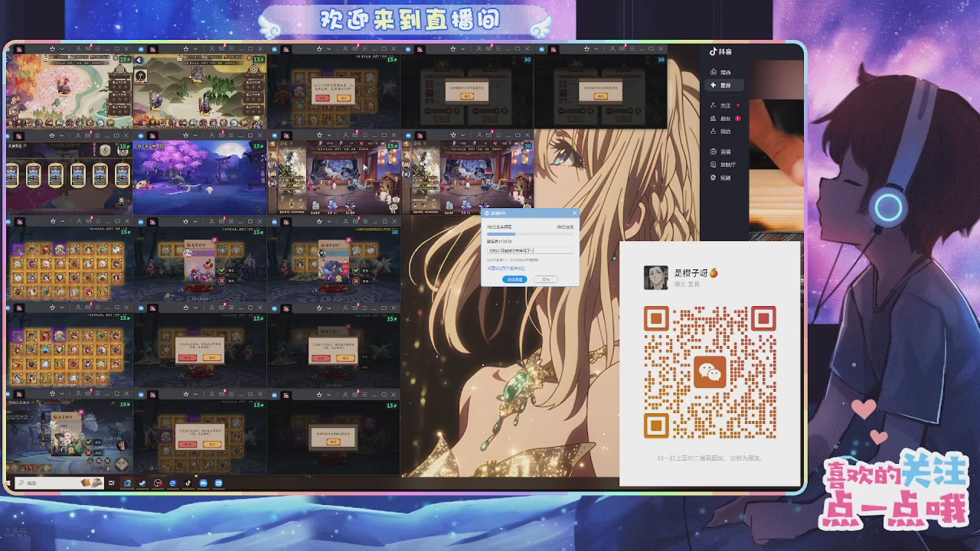Open Microsoft Edge from the taskbar
980x551 pixels.
pyautogui.click(x=127, y=483)
